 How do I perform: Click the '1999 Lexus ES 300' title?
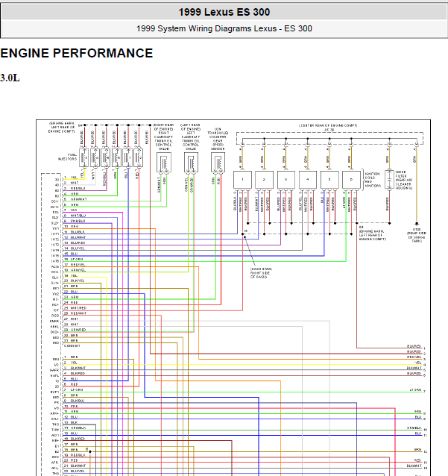coord(224,12)
